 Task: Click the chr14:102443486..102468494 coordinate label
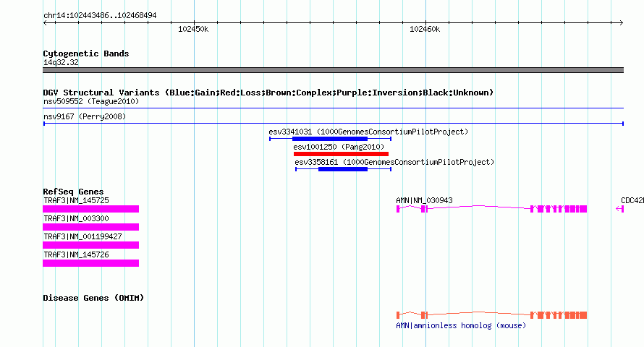coord(100,15)
